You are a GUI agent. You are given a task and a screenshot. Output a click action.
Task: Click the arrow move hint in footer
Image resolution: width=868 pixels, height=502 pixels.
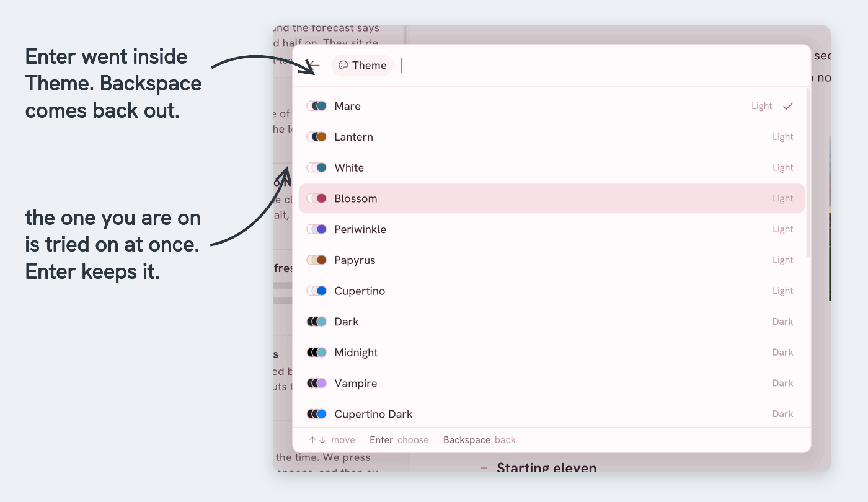(332, 440)
